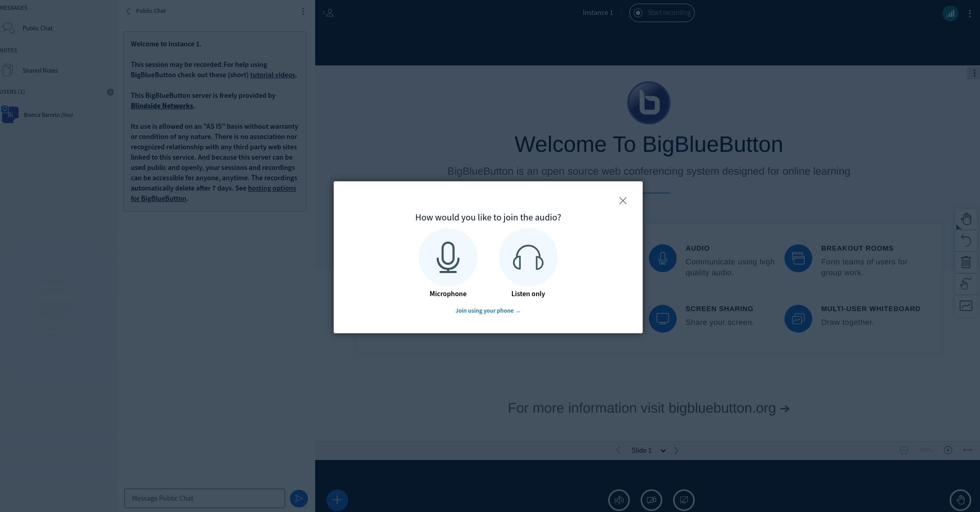Join audio with Microphone
This screenshot has width=980, height=512.
[x=448, y=263]
